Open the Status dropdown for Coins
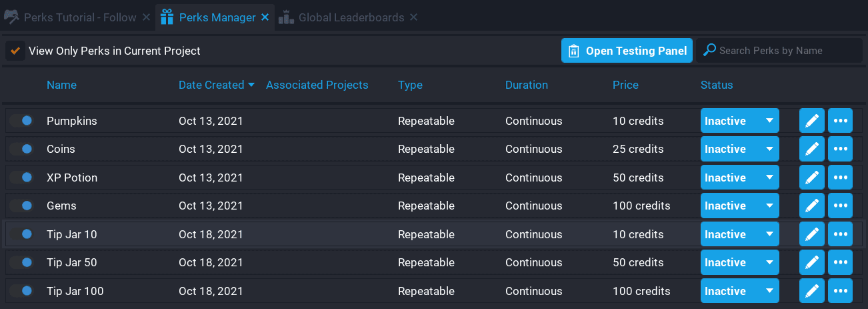Image resolution: width=868 pixels, height=309 pixels. (739, 149)
